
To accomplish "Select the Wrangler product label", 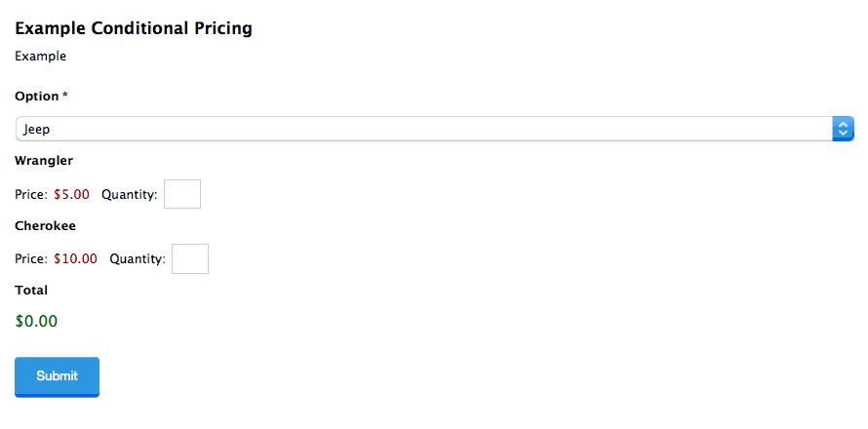I will pos(44,161).
